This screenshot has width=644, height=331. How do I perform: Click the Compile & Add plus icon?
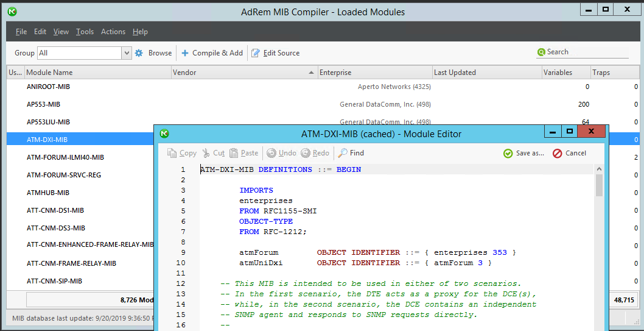point(185,53)
